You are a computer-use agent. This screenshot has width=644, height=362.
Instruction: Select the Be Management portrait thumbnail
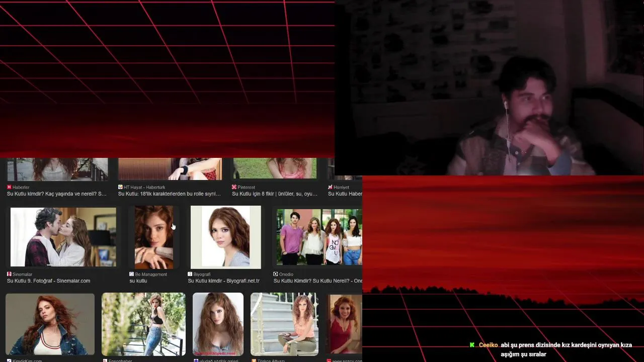pos(154,237)
